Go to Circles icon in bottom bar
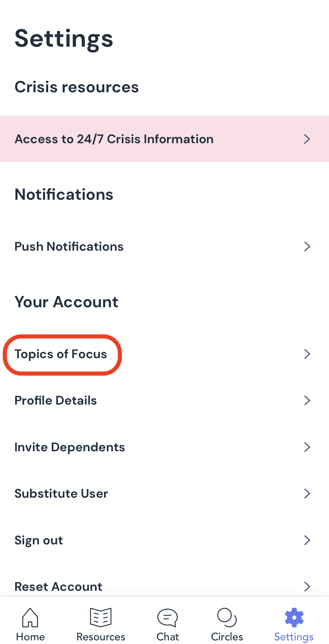 [x=227, y=618]
